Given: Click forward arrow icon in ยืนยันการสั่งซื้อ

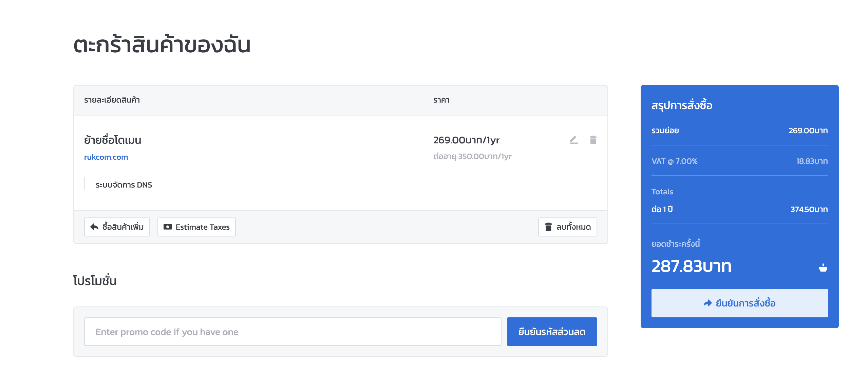Looking at the screenshot, I should (x=707, y=303).
